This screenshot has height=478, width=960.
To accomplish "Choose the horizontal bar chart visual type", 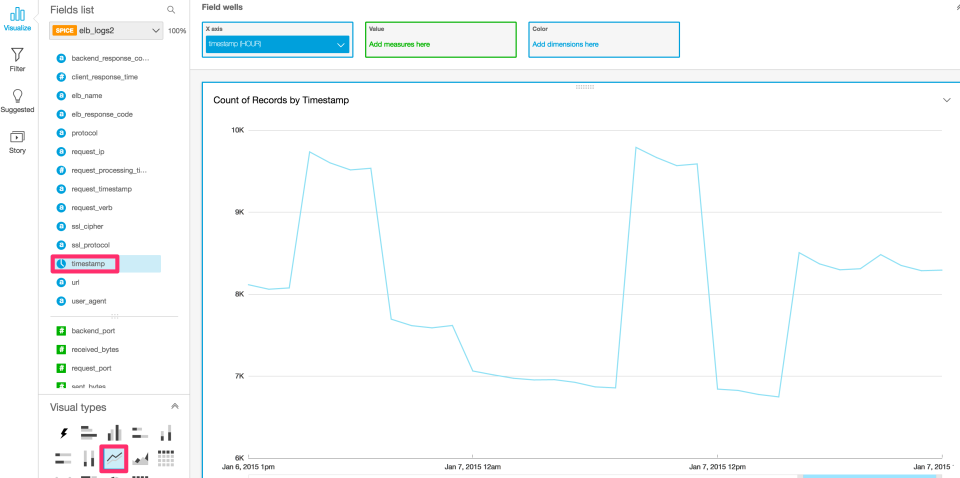I will [88, 433].
